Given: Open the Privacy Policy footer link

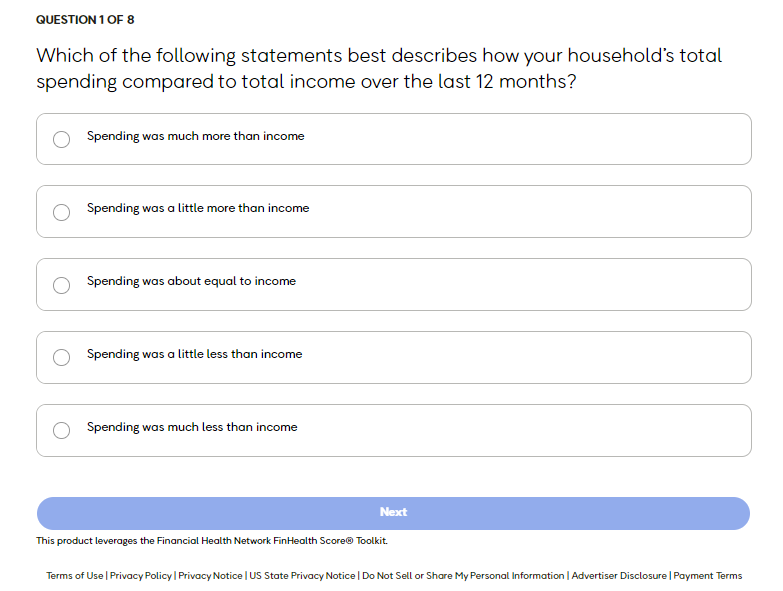Looking at the screenshot, I should 141,576.
